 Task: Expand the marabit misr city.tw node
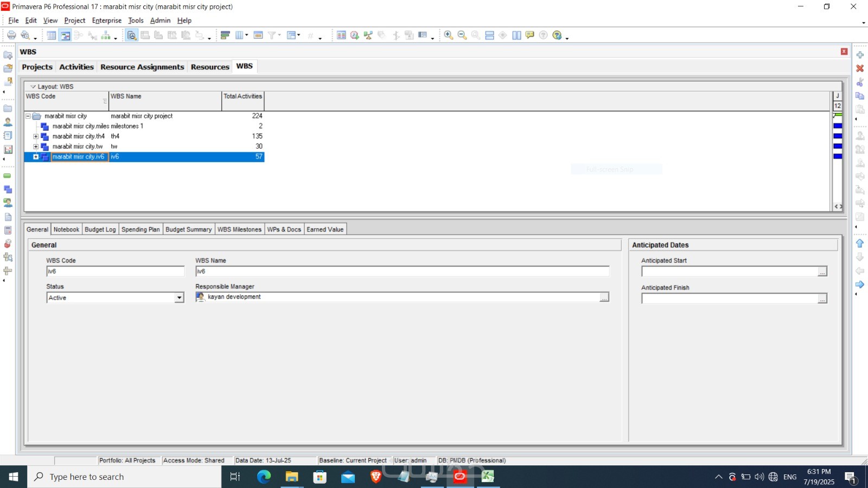[36, 146]
